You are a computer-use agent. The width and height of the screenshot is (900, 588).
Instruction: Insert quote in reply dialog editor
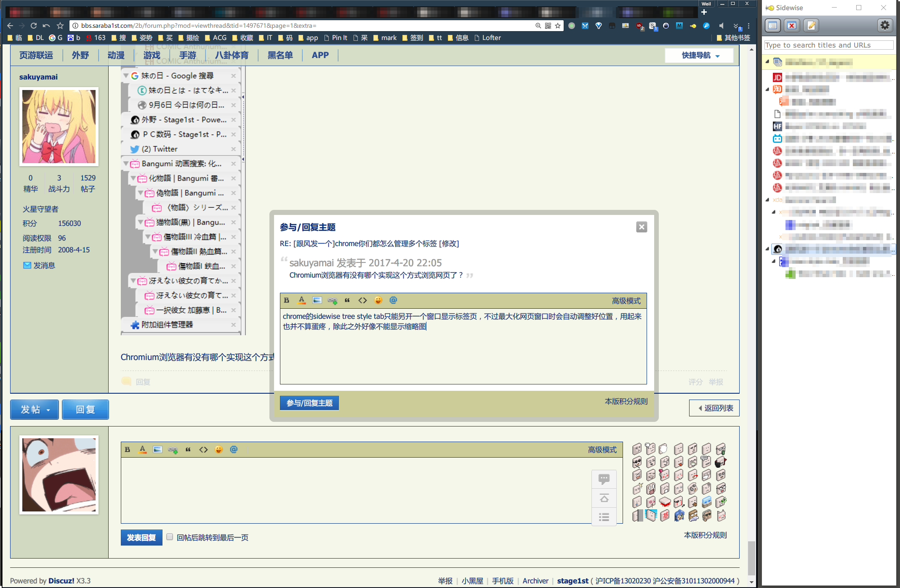click(347, 300)
